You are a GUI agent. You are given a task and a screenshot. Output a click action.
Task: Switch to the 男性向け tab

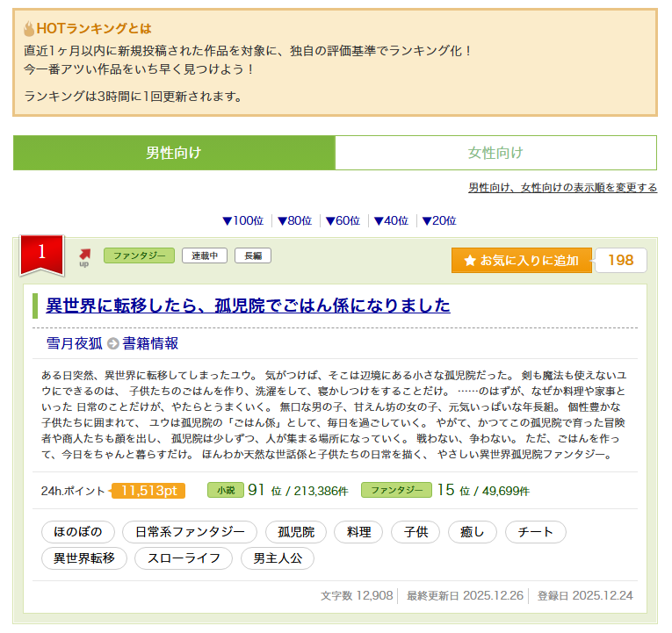pyautogui.click(x=174, y=153)
